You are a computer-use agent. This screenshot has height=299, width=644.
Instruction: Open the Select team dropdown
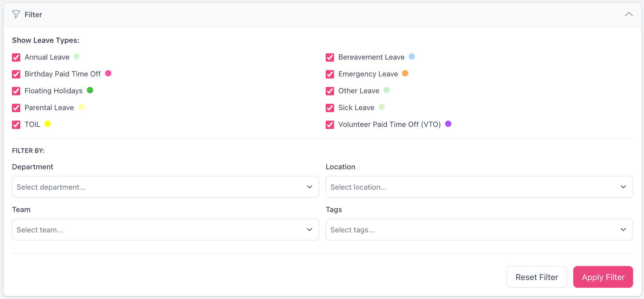pyautogui.click(x=166, y=230)
